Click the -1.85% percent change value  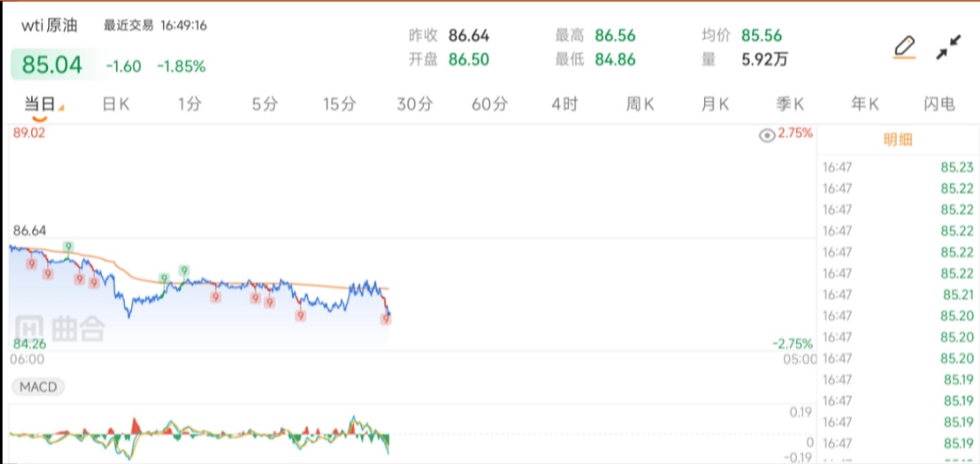(181, 66)
